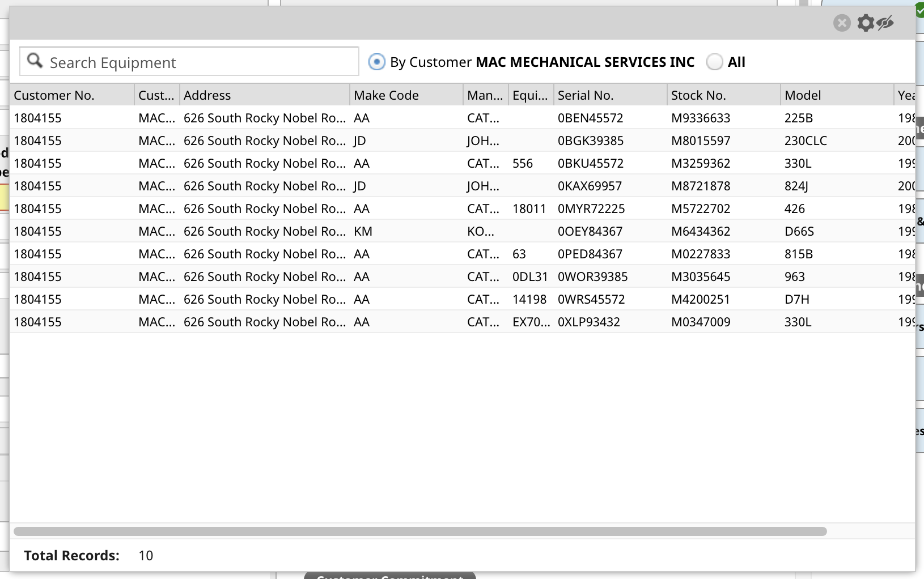This screenshot has width=924, height=579.
Task: Click the Equi... column header
Action: pyautogui.click(x=531, y=95)
